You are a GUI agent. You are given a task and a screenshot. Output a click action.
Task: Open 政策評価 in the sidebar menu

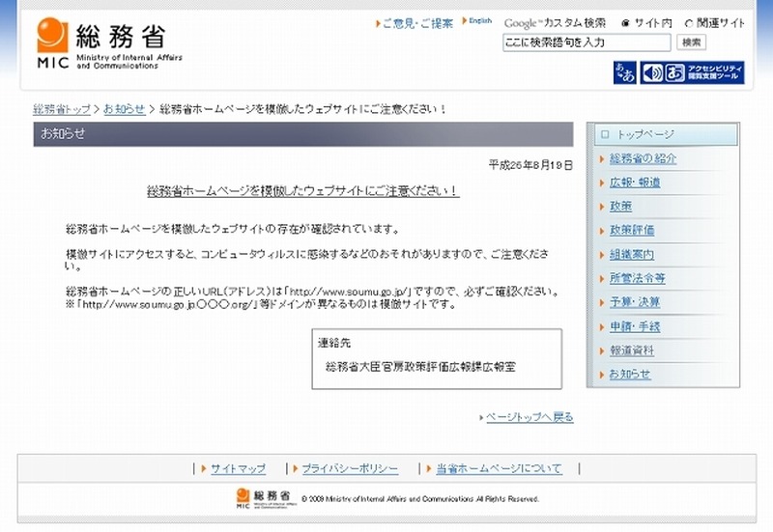pos(632,231)
